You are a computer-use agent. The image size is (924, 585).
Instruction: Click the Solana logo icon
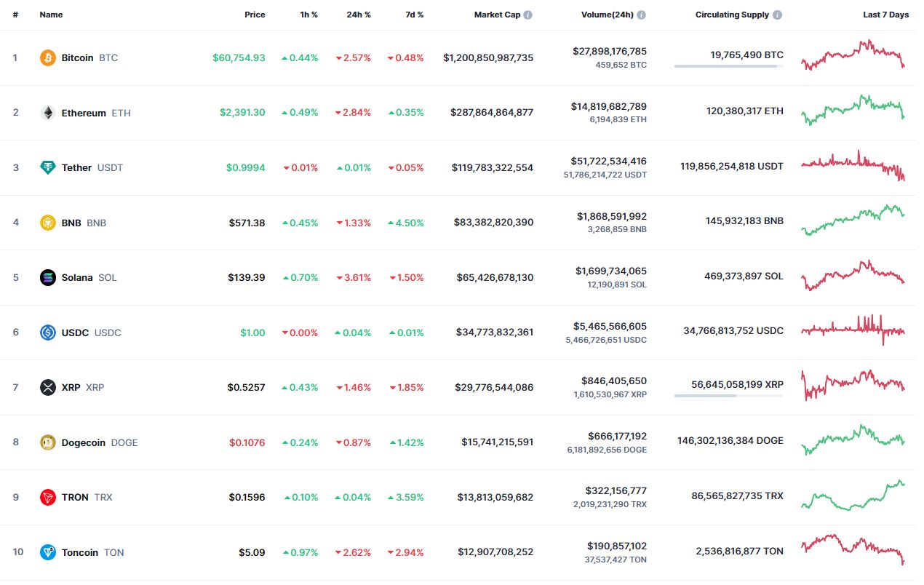click(x=47, y=277)
